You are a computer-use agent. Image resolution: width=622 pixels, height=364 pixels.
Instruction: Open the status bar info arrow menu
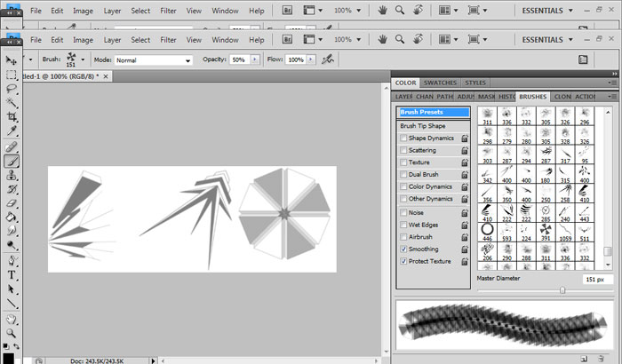[x=153, y=360]
